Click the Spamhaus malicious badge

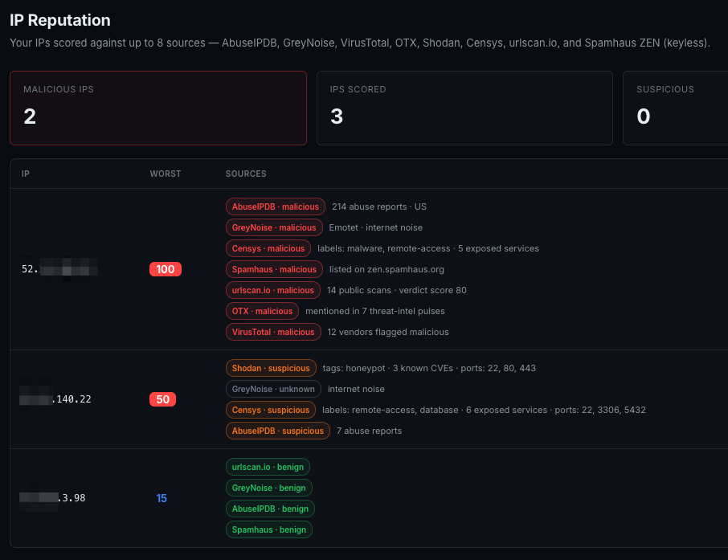274,269
